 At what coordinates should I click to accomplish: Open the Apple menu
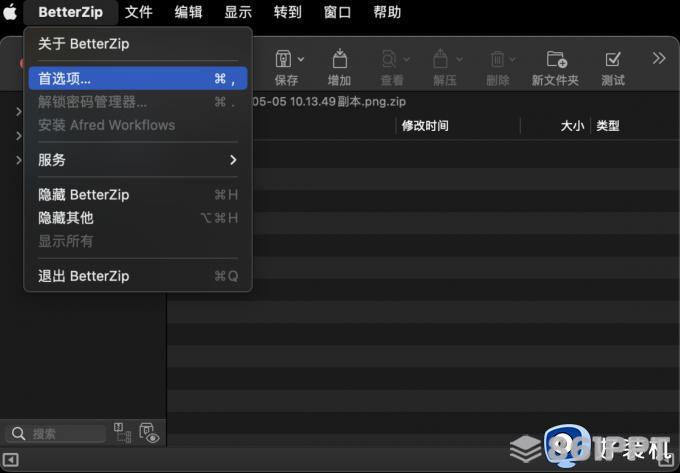pyautogui.click(x=10, y=12)
